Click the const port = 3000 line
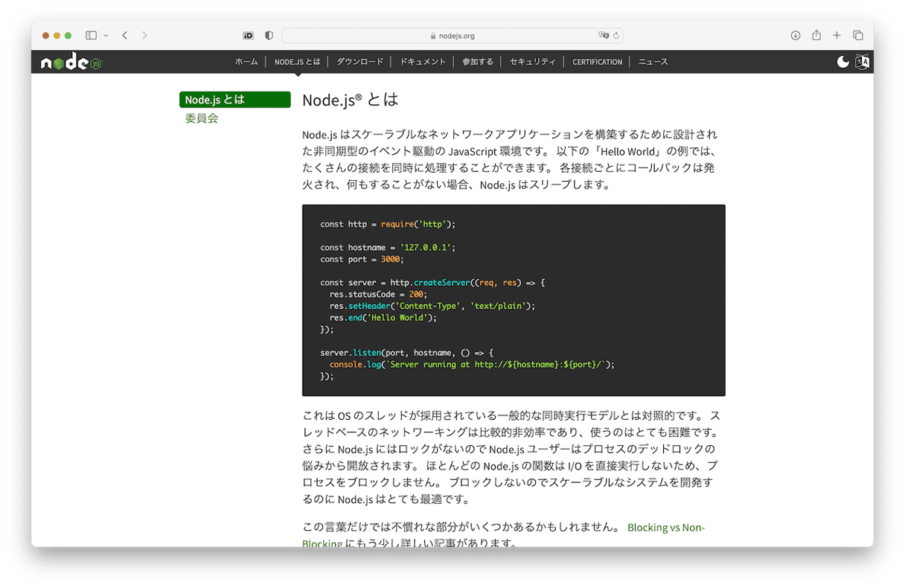 click(362, 259)
